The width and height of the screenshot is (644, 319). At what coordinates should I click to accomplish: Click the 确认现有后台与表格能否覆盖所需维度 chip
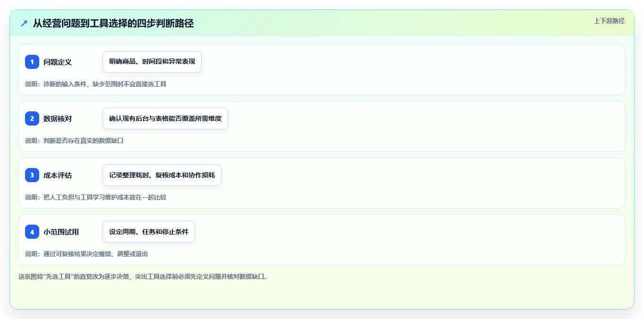(165, 118)
